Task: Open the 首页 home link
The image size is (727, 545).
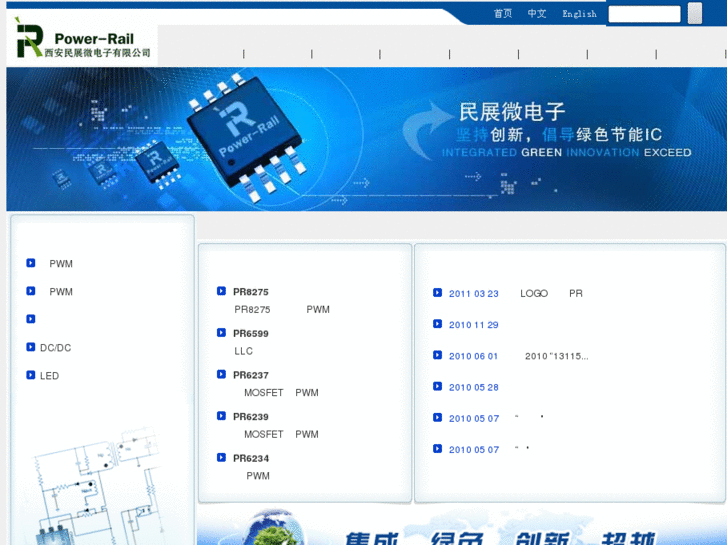Action: (503, 14)
